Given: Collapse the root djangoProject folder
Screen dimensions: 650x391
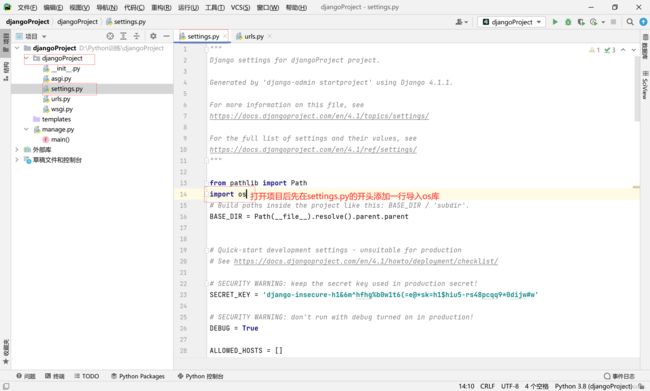Looking at the screenshot, I should 17,48.
